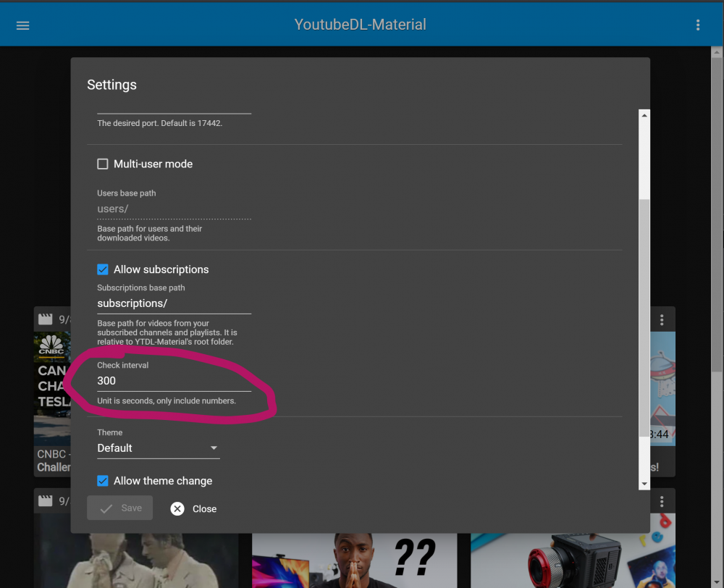
Task: Open options menu of bottom-right video card
Action: pos(662,501)
